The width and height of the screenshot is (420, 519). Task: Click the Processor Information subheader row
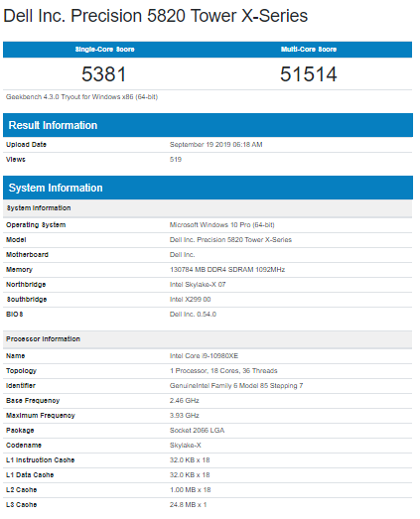coord(208,339)
